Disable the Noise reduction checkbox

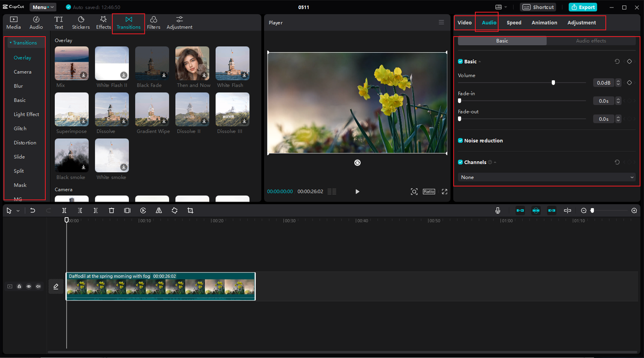click(460, 141)
